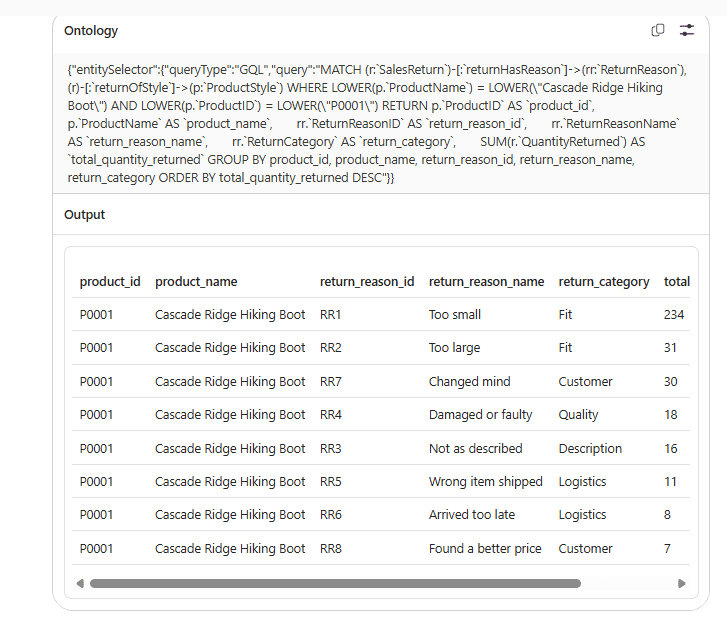Click the total value 11

[x=670, y=481]
